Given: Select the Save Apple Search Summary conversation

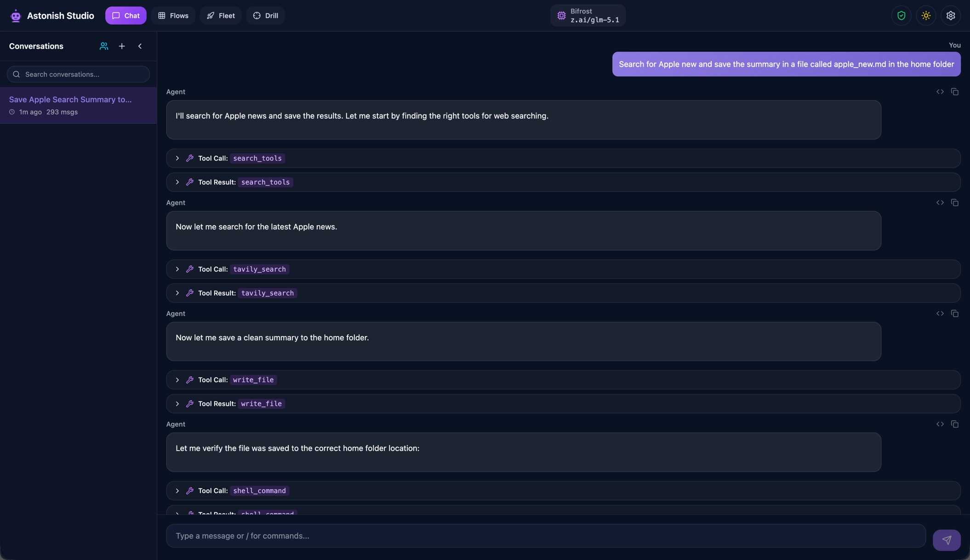Looking at the screenshot, I should [x=70, y=105].
